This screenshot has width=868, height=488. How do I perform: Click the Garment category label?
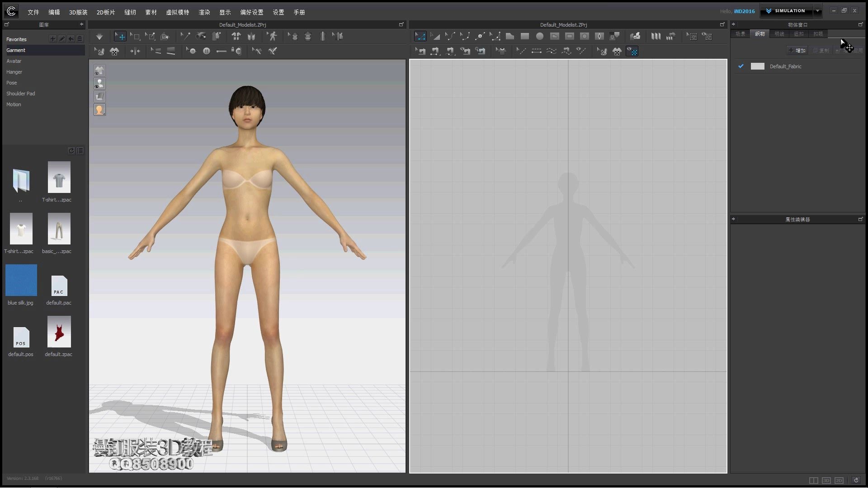pos(16,50)
